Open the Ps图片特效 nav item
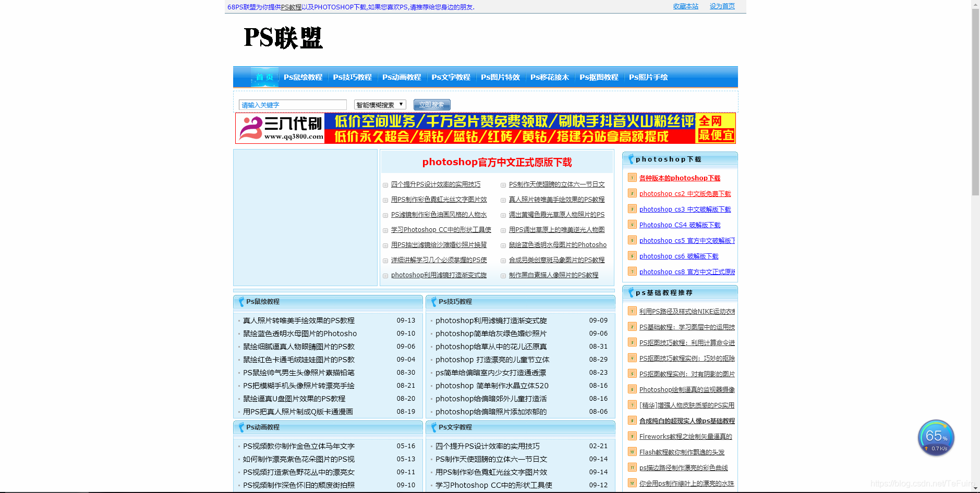This screenshot has width=980, height=493. pyautogui.click(x=500, y=77)
